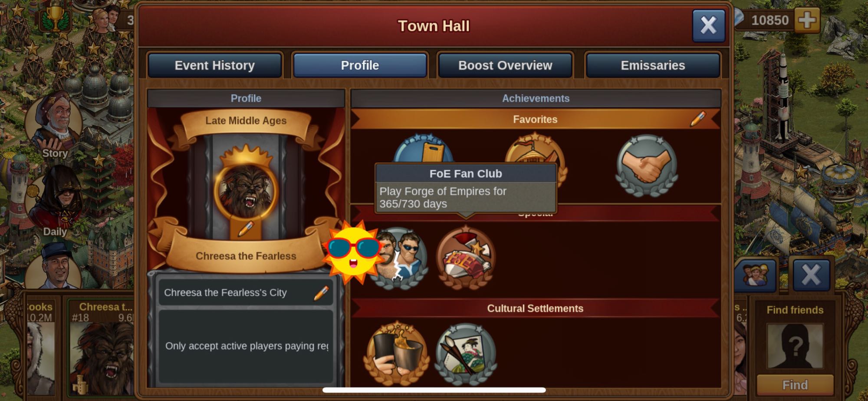Select the Profile tab
This screenshot has width=868, height=401.
[360, 65]
